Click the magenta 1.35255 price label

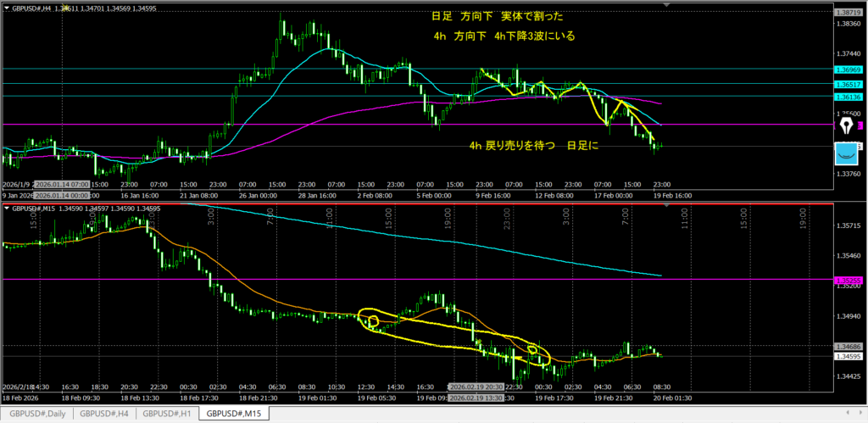coord(848,279)
